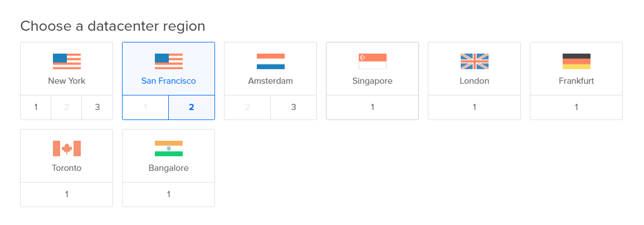The image size is (644, 225).
Task: Click the Singapore flag icon
Action: pos(373,61)
